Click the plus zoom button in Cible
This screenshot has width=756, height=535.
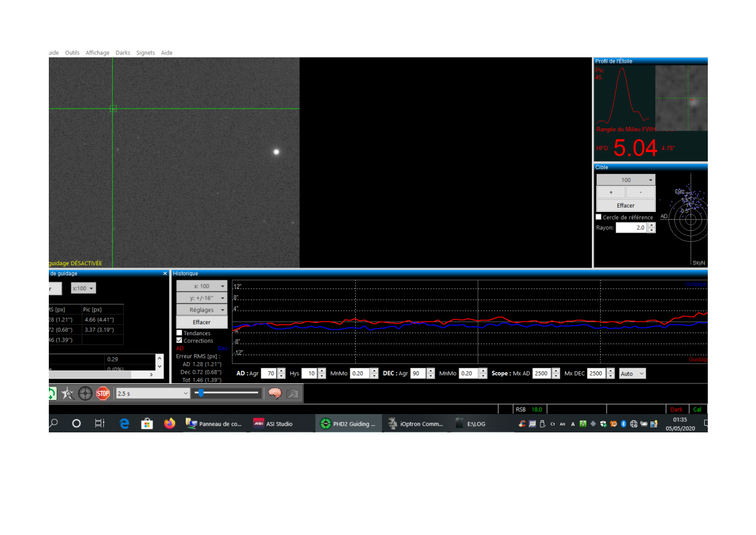tap(611, 192)
